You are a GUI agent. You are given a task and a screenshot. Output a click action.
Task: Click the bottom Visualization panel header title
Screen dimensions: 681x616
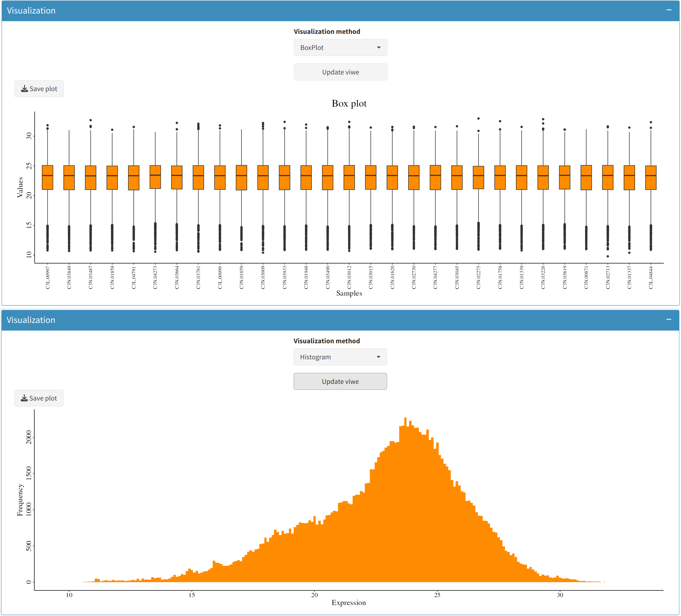click(31, 320)
